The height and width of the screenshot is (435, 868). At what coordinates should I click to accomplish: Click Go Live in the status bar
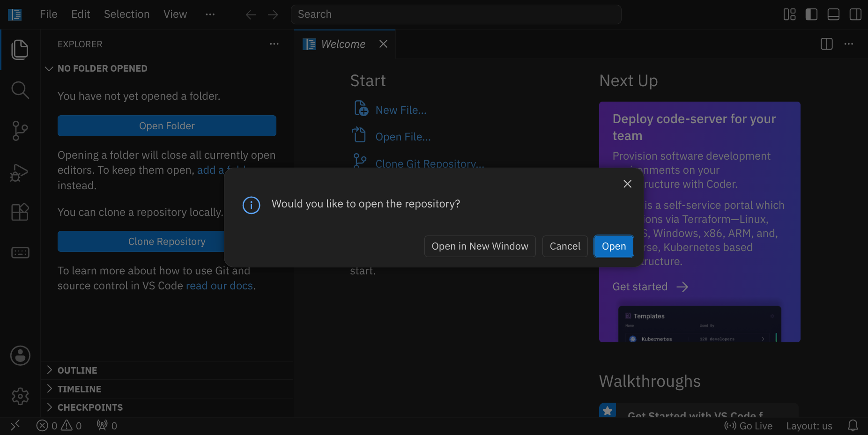748,426
